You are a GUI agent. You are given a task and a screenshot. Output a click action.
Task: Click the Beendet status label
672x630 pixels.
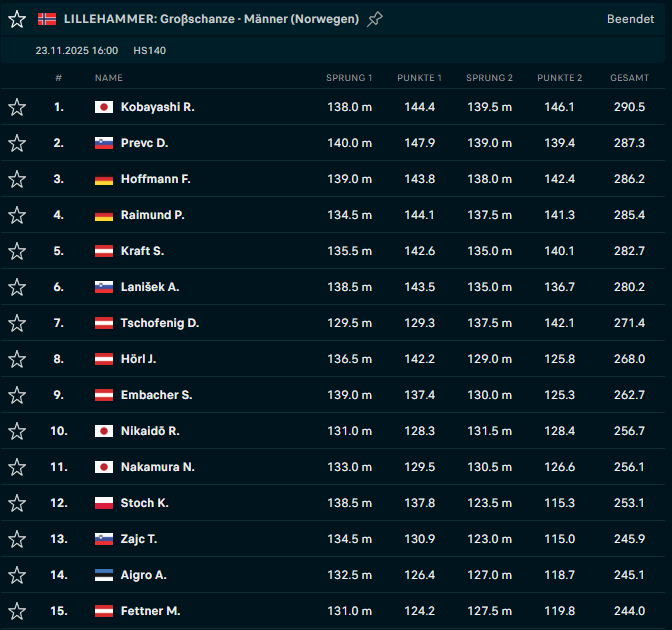(630, 19)
